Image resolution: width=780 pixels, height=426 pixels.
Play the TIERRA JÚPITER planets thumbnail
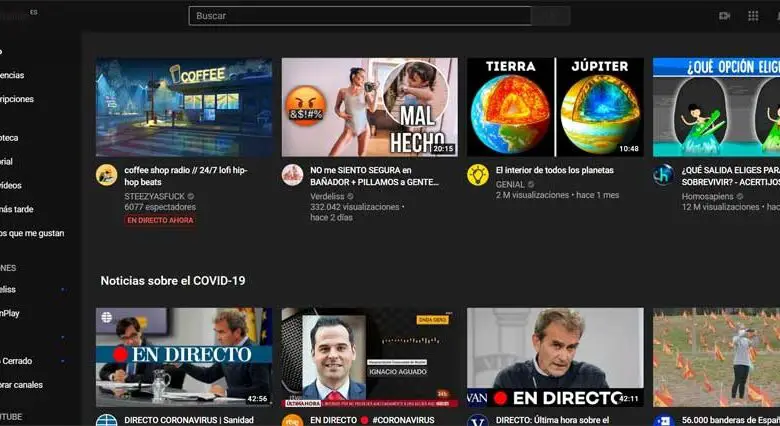(555, 107)
